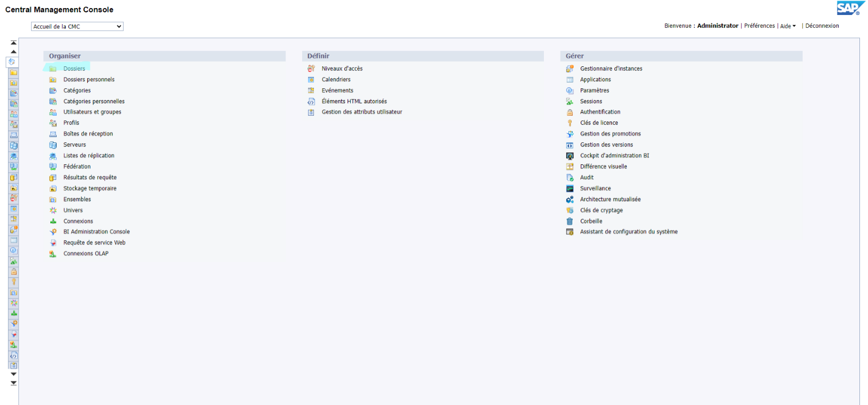
Task: Click the Surveillance monitor icon
Action: coord(570,188)
